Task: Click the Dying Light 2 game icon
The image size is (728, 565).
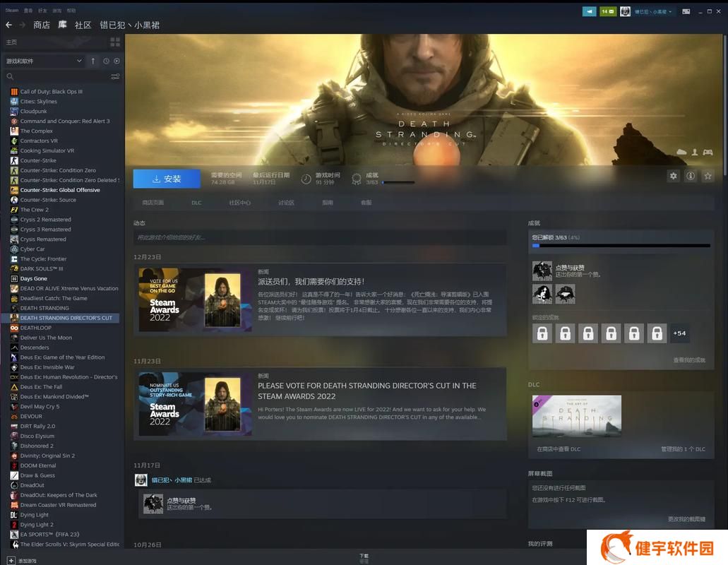Action: pos(14,525)
